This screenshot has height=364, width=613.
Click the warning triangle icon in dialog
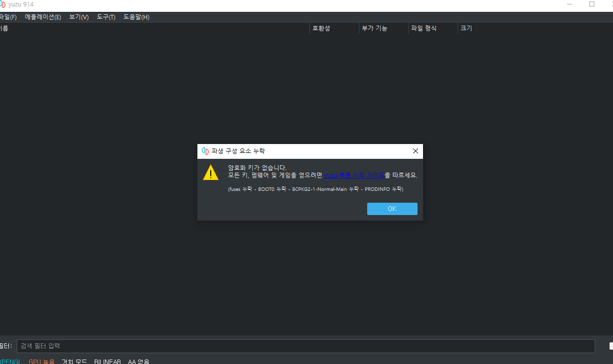pos(211,173)
